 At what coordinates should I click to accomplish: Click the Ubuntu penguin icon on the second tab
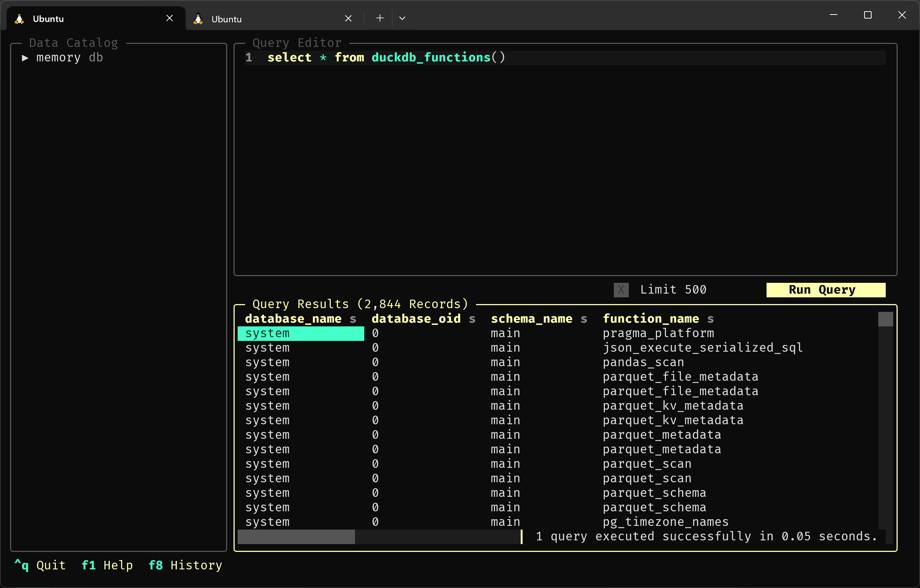click(198, 18)
